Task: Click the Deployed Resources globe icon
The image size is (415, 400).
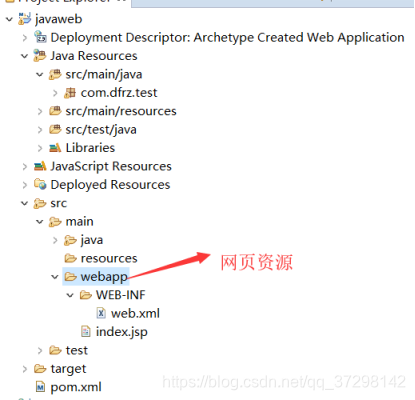Action: point(40,184)
